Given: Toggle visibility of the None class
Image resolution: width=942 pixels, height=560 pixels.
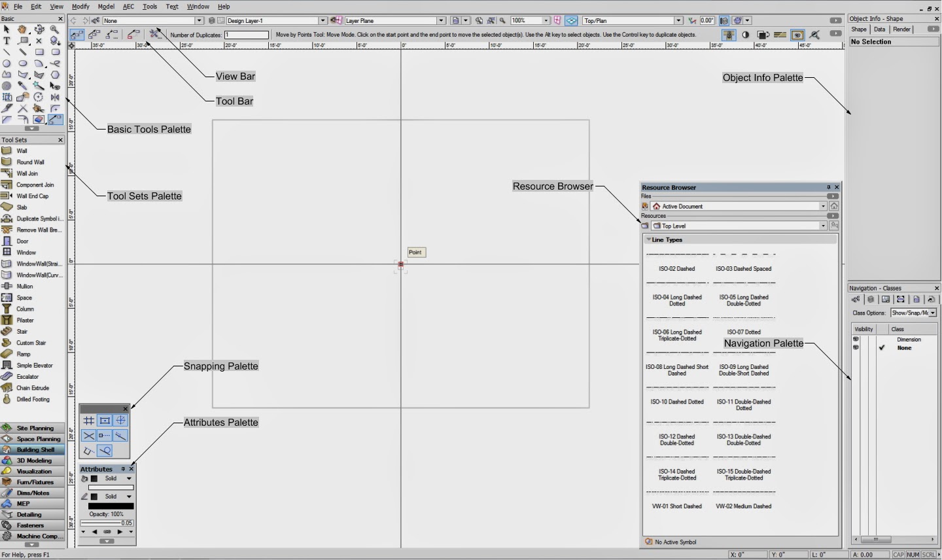Looking at the screenshot, I should point(856,347).
